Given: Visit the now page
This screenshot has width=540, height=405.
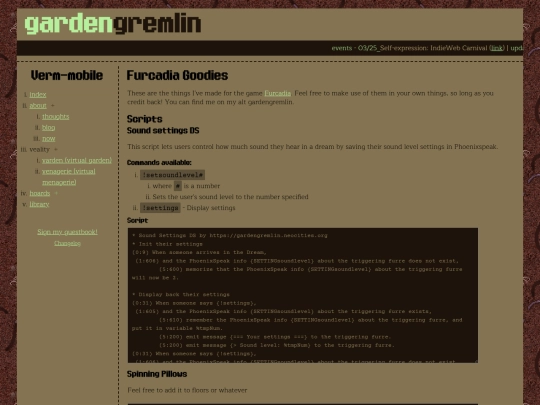Looking at the screenshot, I should point(49,138).
